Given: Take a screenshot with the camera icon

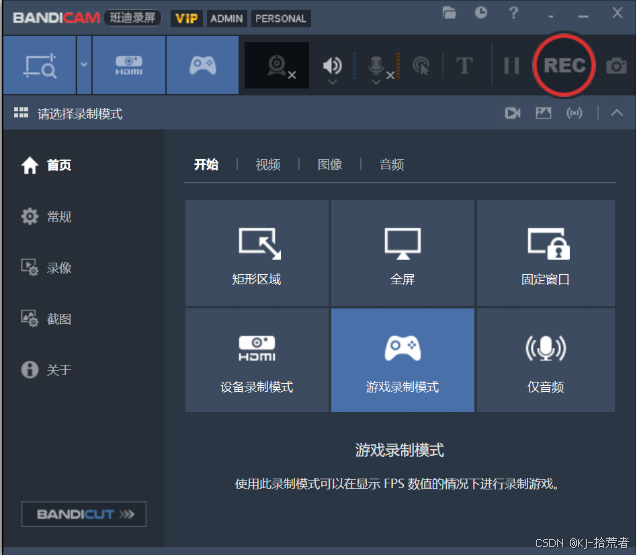Looking at the screenshot, I should click(x=616, y=66).
